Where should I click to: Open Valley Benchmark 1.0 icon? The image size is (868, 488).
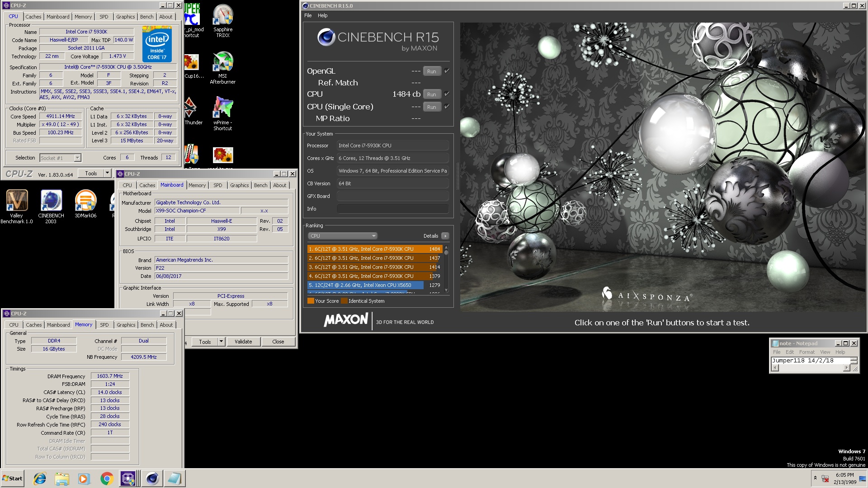tap(17, 206)
